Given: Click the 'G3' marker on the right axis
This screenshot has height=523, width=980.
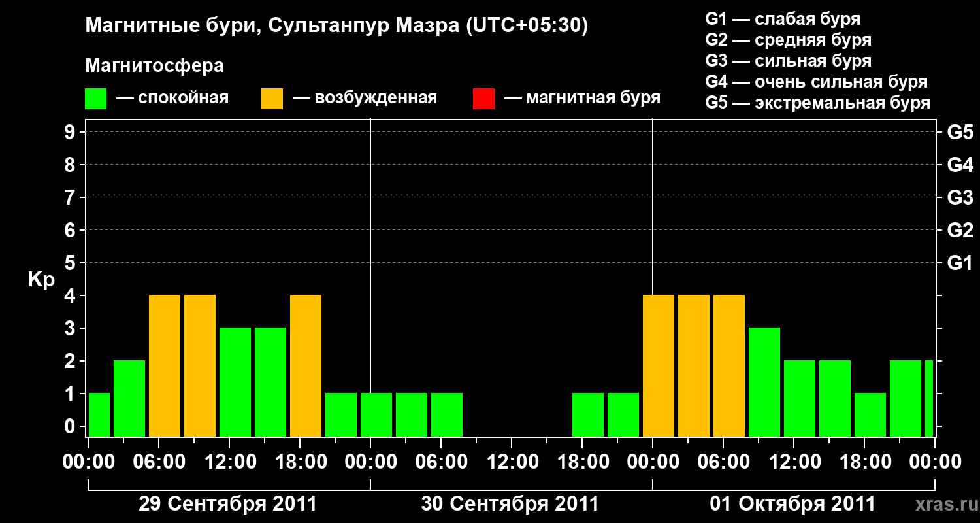Looking at the screenshot, I should coord(960,198).
